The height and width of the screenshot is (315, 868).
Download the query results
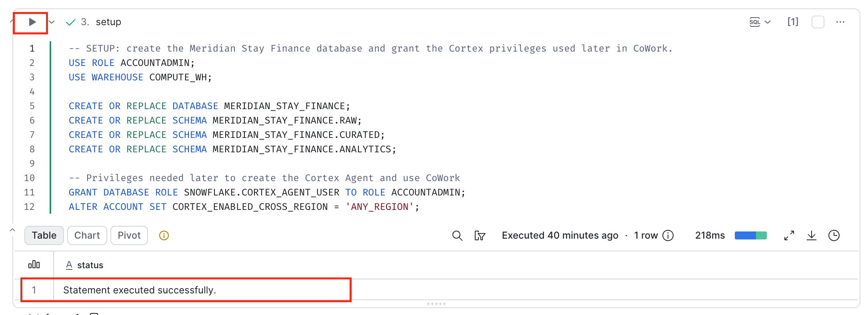pyautogui.click(x=812, y=235)
